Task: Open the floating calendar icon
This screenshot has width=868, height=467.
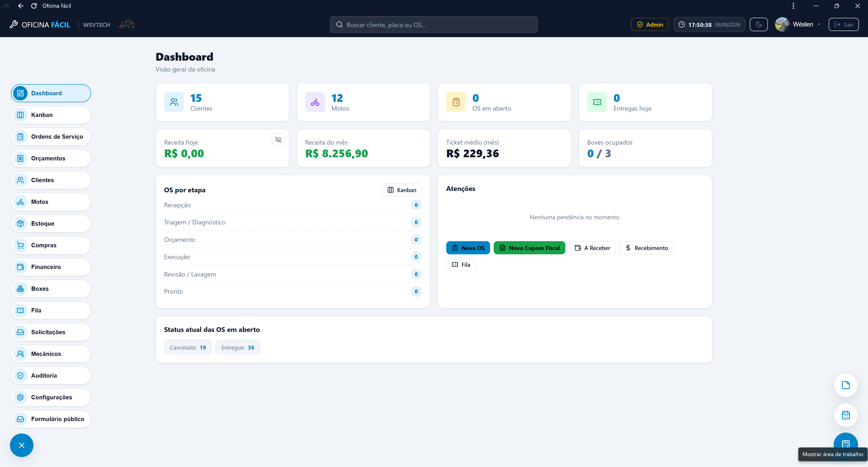Action: click(x=845, y=415)
